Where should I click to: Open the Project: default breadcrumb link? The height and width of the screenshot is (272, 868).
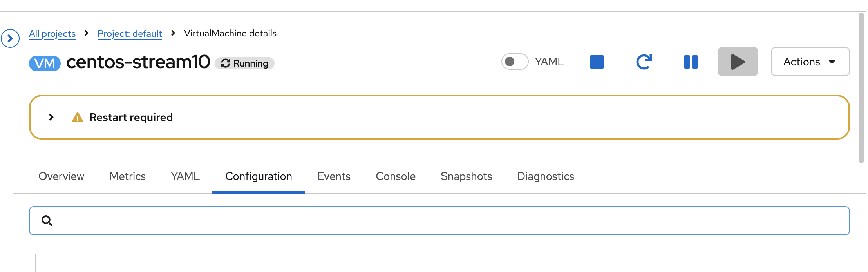(130, 34)
